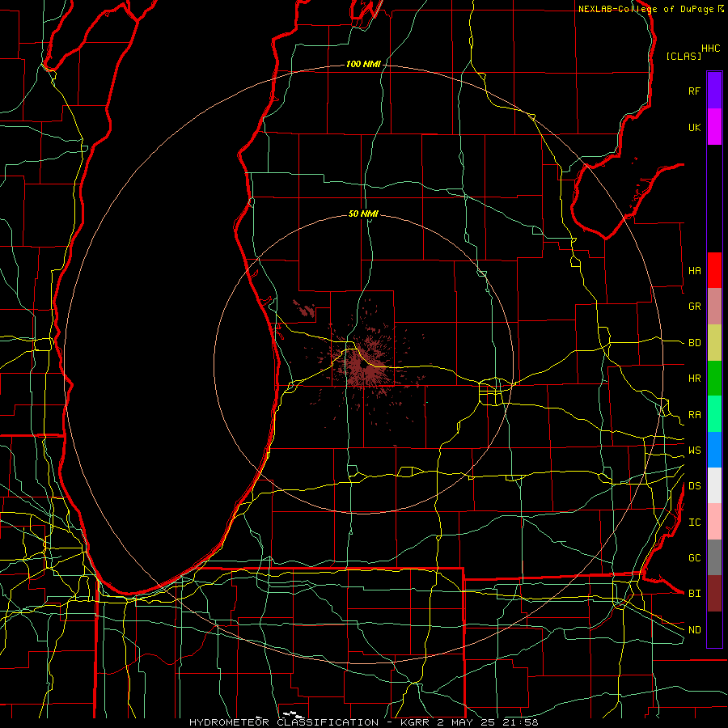
Task: Click the WS legend label
Action: (x=694, y=451)
